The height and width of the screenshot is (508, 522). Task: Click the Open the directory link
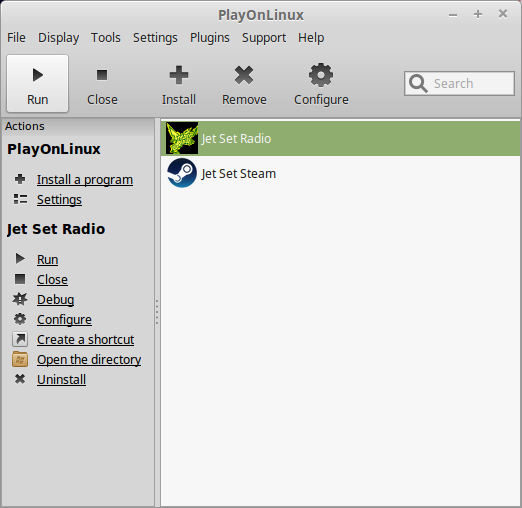pyautogui.click(x=89, y=359)
